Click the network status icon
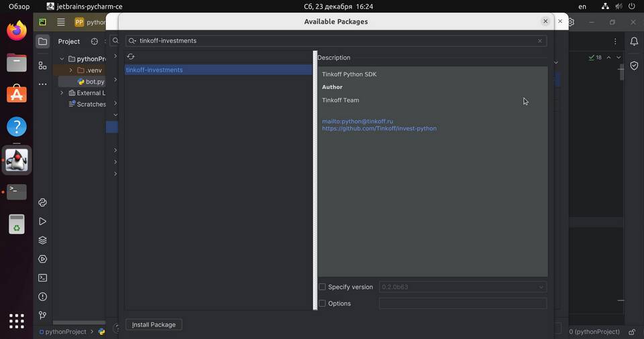The width and height of the screenshot is (644, 339). [x=605, y=6]
